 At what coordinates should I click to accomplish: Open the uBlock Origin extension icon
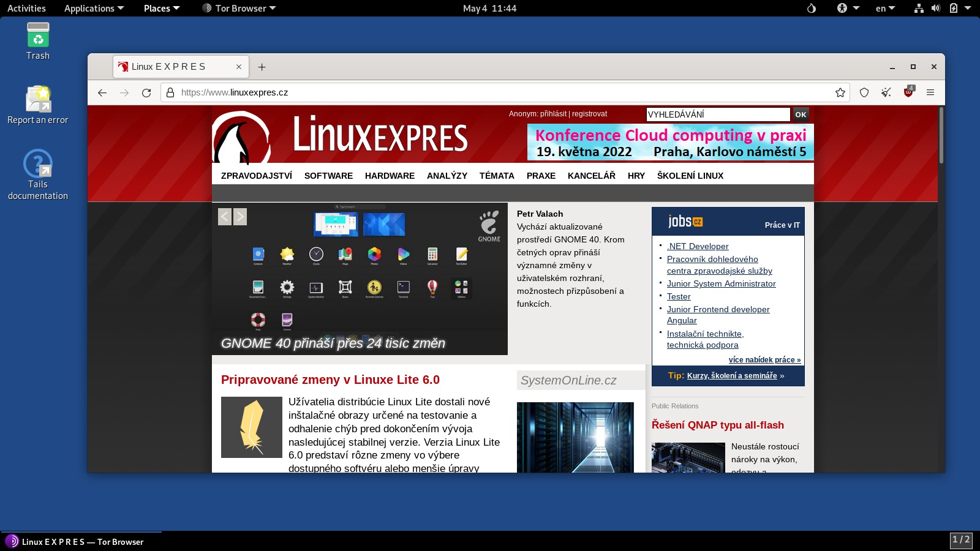pyautogui.click(x=908, y=92)
